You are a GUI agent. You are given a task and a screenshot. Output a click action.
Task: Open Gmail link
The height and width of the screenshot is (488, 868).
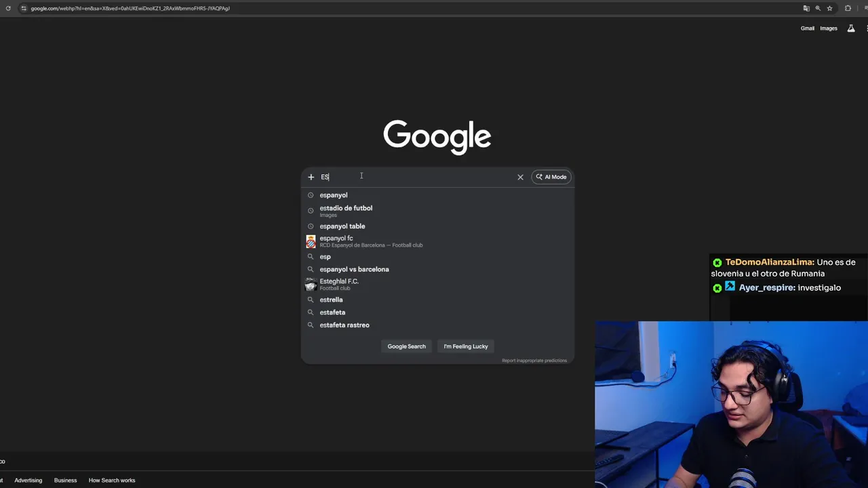(x=807, y=28)
